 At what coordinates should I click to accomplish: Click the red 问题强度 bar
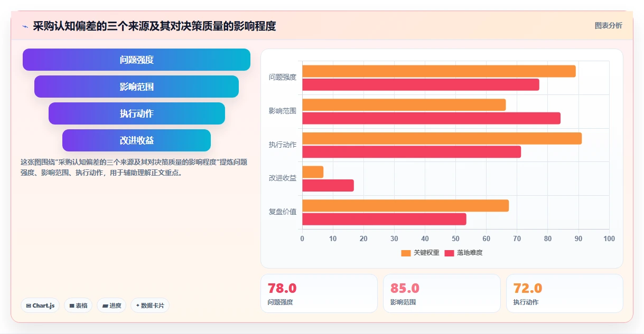click(x=421, y=84)
